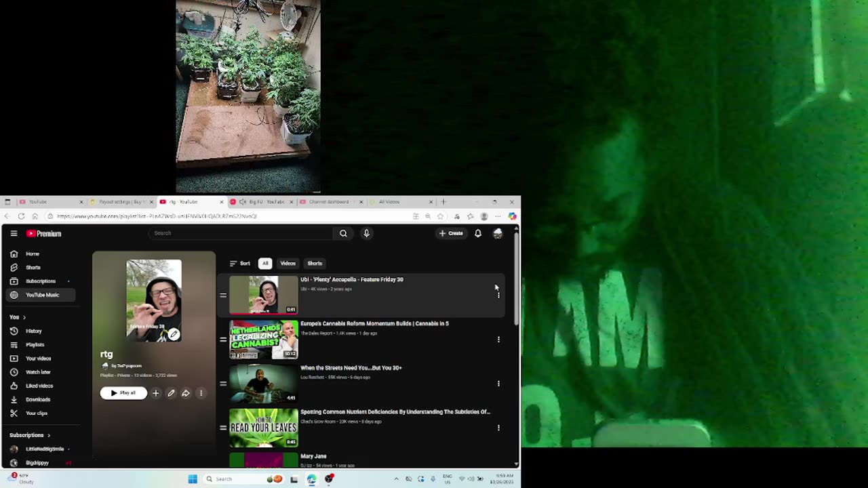Open more actions for Ubi 'Plenty' Accapella video

pos(498,295)
